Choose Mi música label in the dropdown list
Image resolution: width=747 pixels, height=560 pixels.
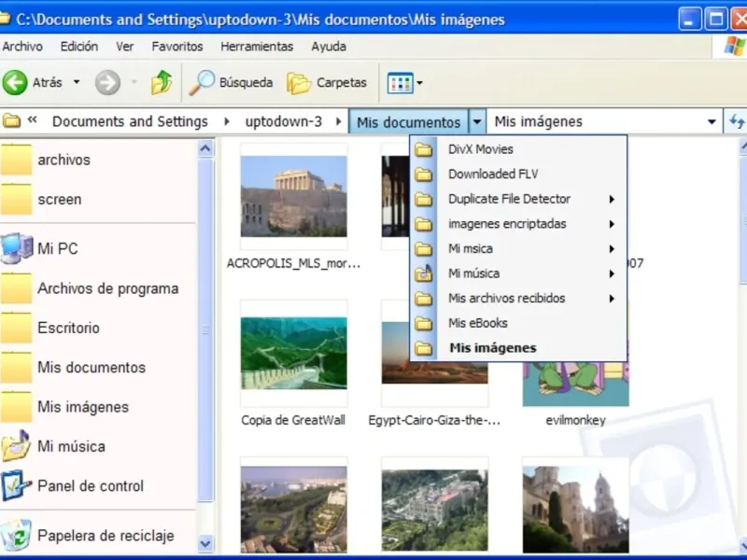[x=474, y=273]
